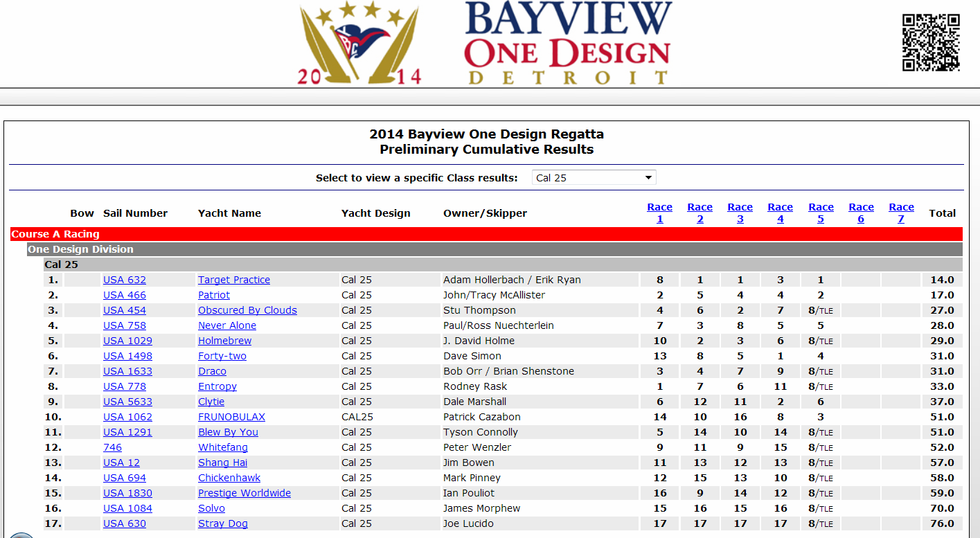980x538 pixels.
Task: Open yacht Never Alone link
Action: [x=227, y=325]
